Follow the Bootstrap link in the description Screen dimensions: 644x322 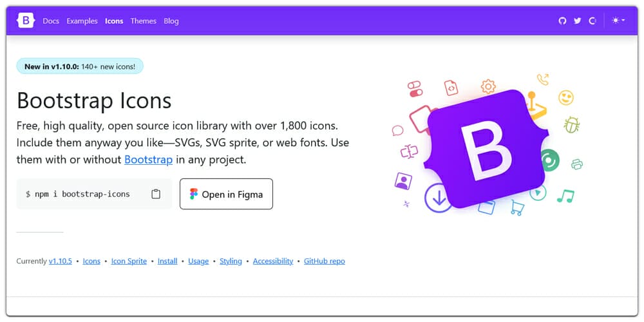148,159
